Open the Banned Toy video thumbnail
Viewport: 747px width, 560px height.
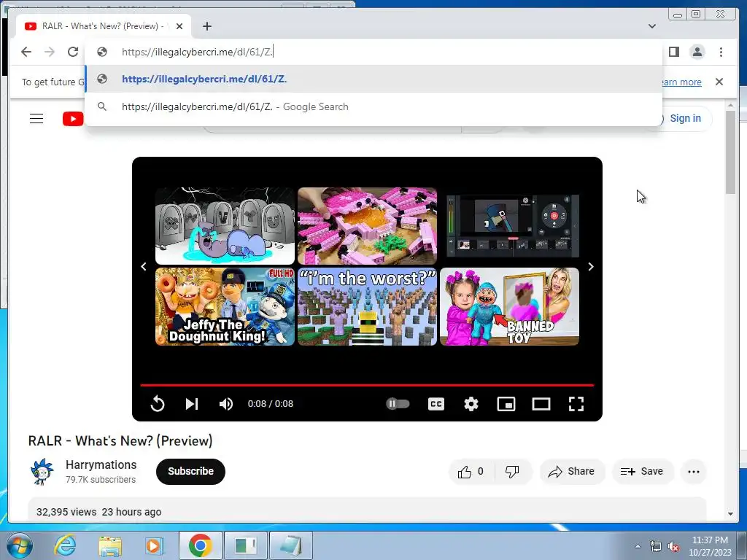[509, 306]
